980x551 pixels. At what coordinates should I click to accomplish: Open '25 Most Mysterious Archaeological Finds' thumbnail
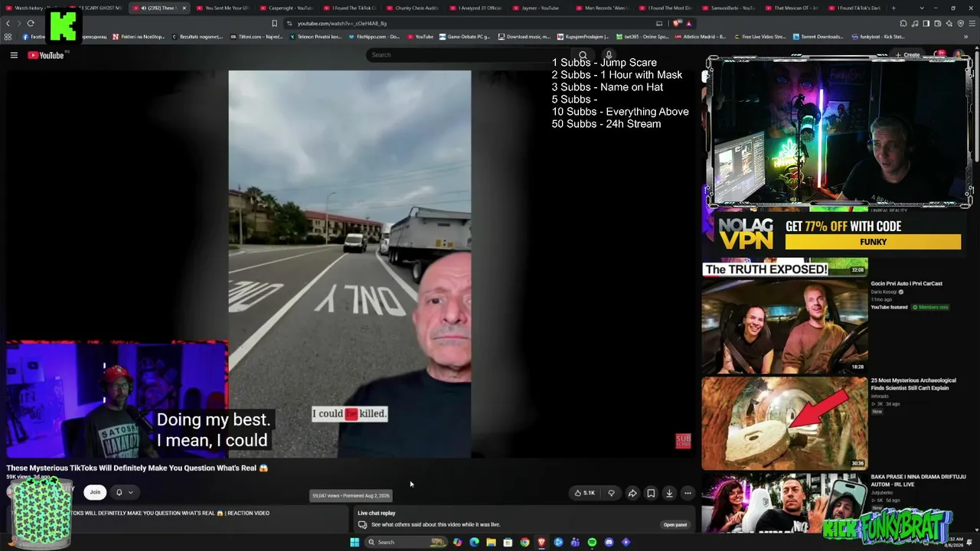(x=785, y=422)
